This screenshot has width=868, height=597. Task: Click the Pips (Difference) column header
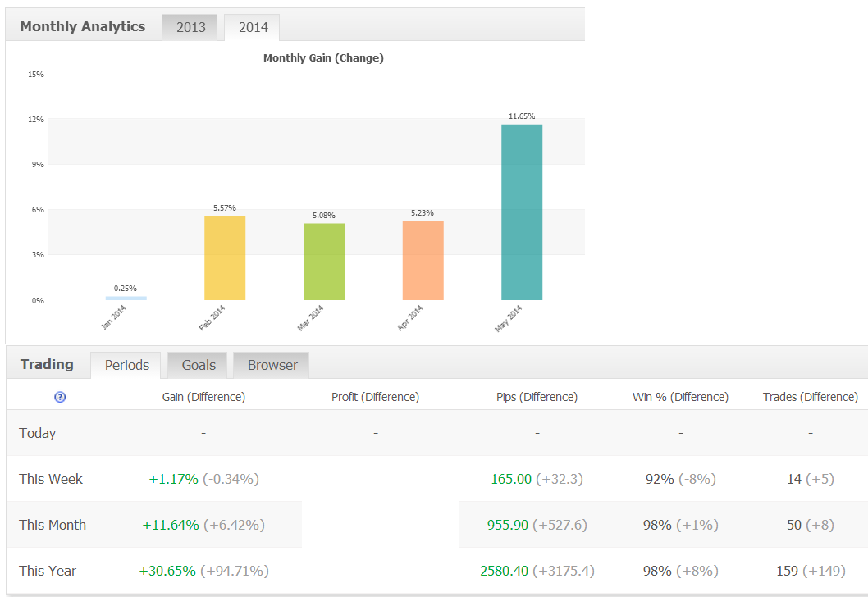click(537, 397)
